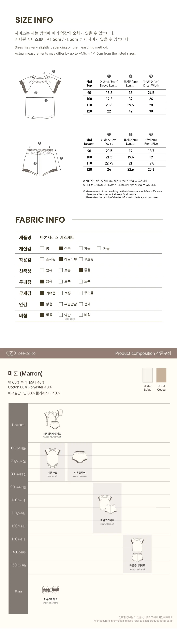
Task: Click the Newborn size row label
Action: pos(18,425)
